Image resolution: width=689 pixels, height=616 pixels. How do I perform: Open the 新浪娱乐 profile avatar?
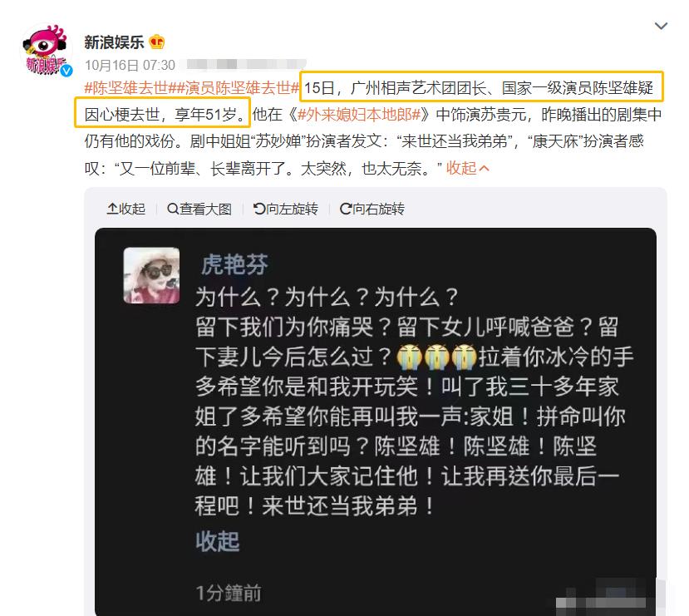click(46, 51)
